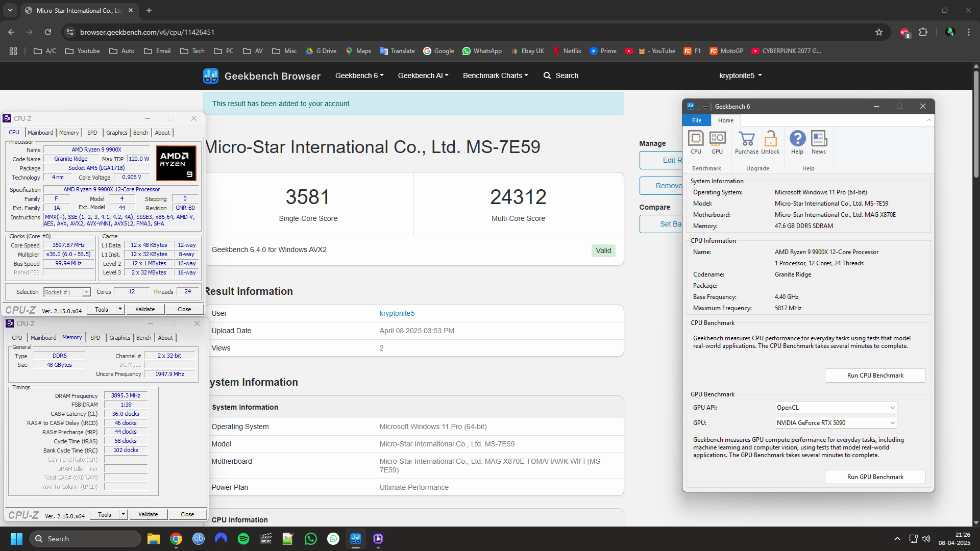980x551 pixels.
Task: Open the Geekbench 6 navbar dropdown
Action: click(x=359, y=76)
